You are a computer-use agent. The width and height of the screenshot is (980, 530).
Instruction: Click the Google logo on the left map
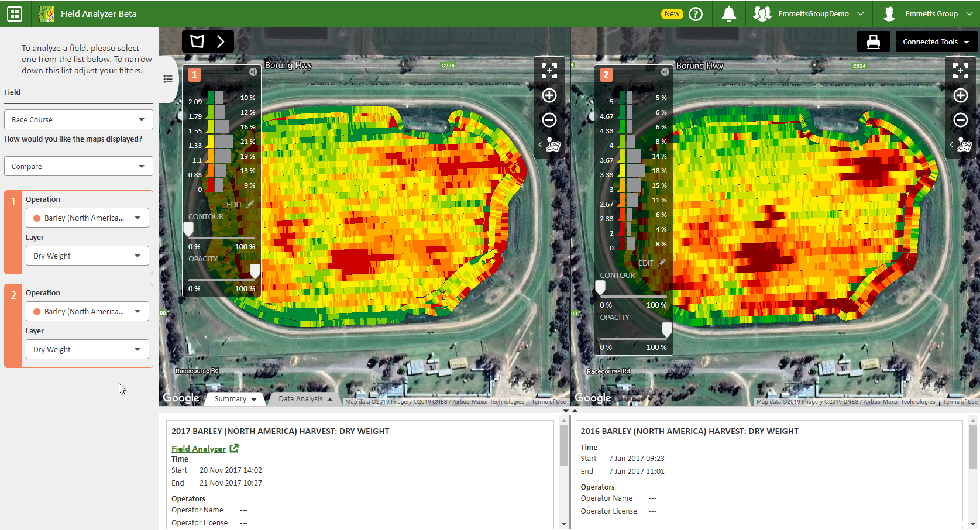181,398
